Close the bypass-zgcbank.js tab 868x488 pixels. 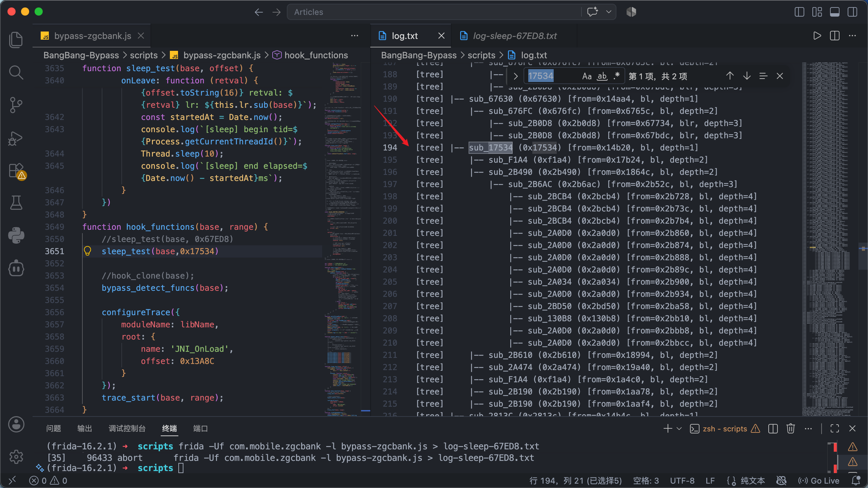click(x=141, y=36)
